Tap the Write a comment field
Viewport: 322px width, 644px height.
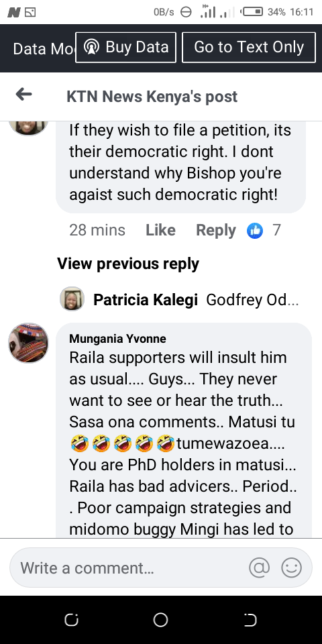click(161, 568)
